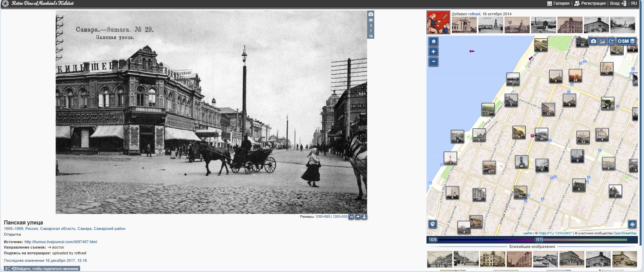
Task: Toggle paintings display with the picture icon
Action: (602, 41)
